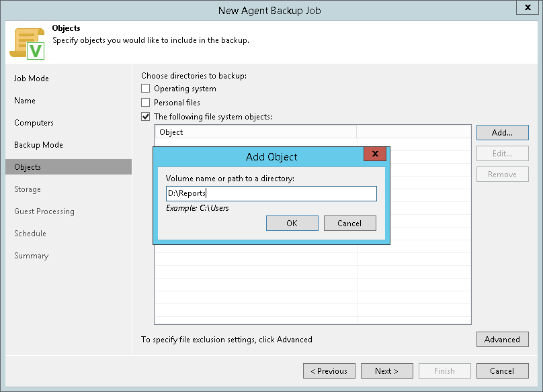Cancel the Add Object dialog
The image size is (543, 392).
[x=349, y=224]
